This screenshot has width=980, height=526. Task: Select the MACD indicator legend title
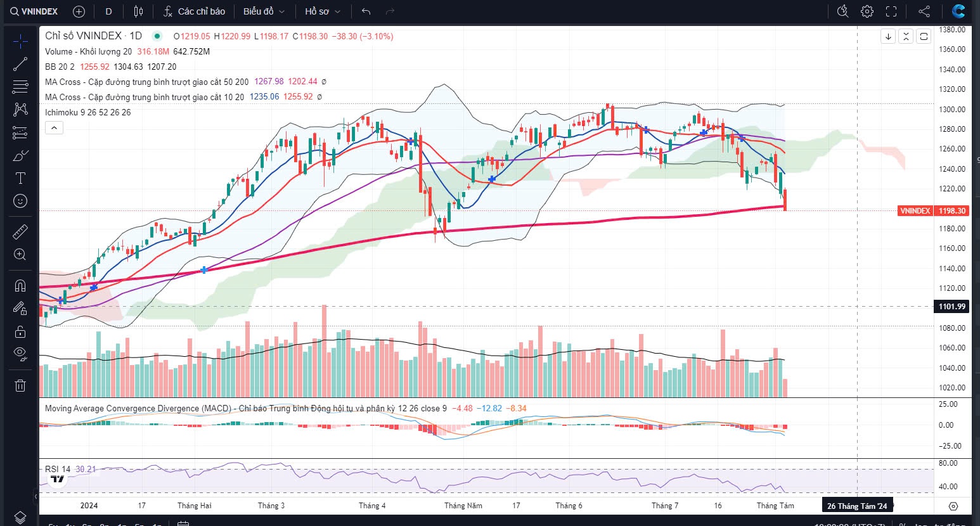(x=246, y=408)
